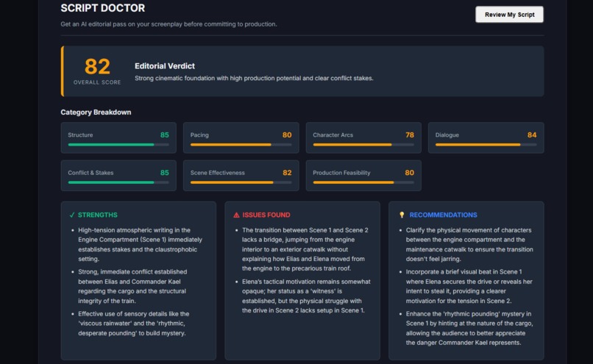Click the Structure score value 85
Viewport: 593px width, 364px height.
[x=165, y=135]
